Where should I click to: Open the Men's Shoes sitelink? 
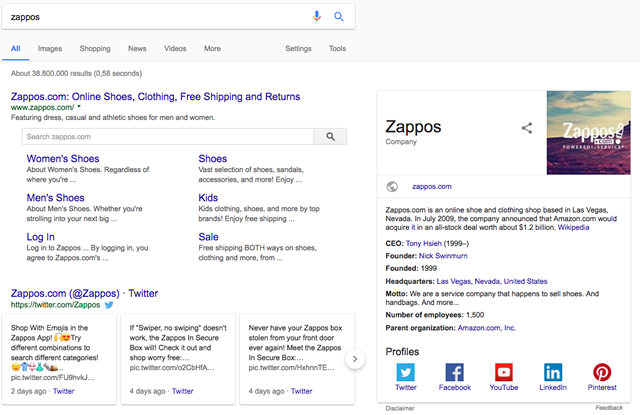click(x=56, y=198)
